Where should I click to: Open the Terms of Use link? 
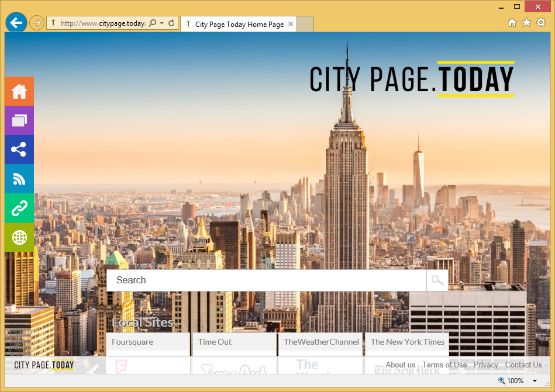[x=444, y=365]
